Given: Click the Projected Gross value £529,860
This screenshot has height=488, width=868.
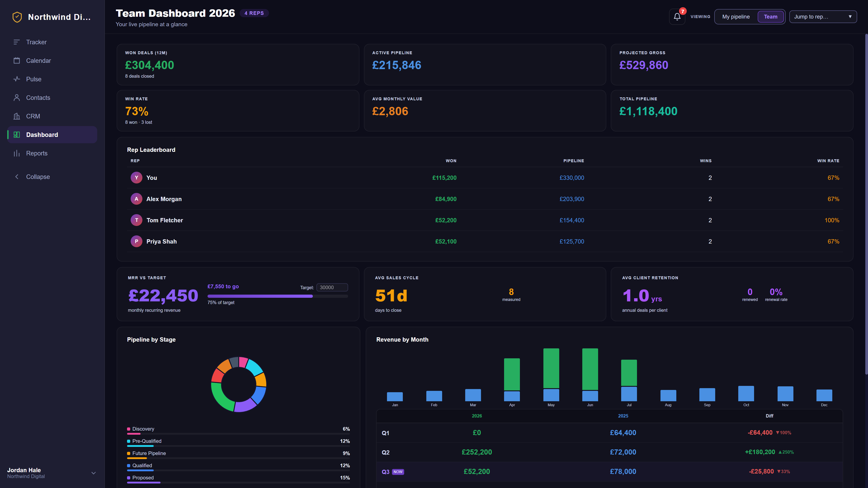Looking at the screenshot, I should [x=644, y=65].
